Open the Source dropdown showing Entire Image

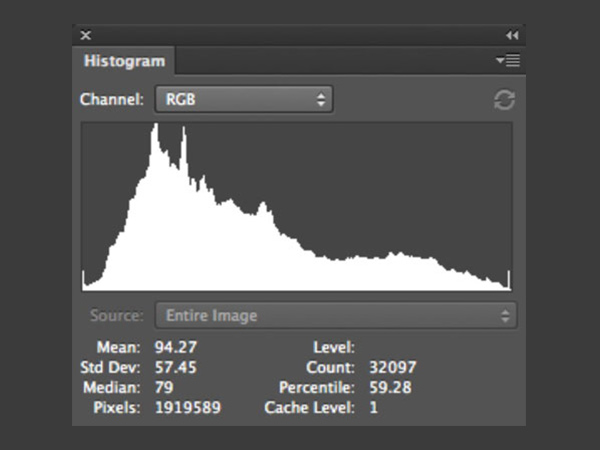click(335, 316)
